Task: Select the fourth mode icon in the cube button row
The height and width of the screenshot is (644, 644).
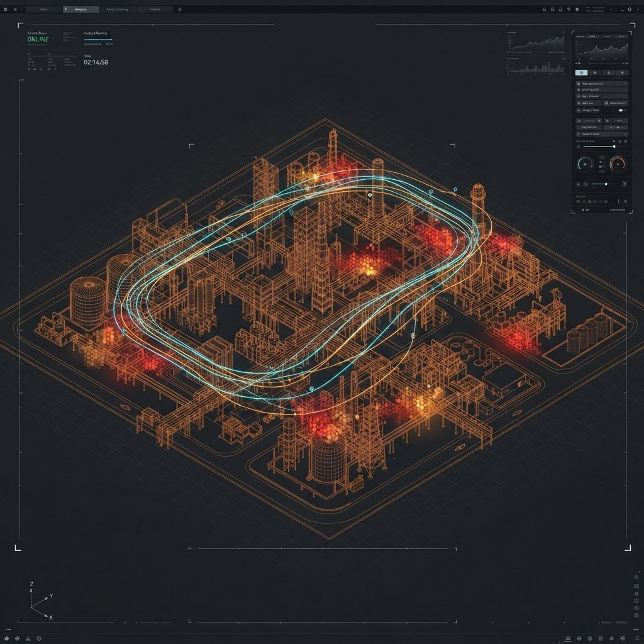Action: 622,73
